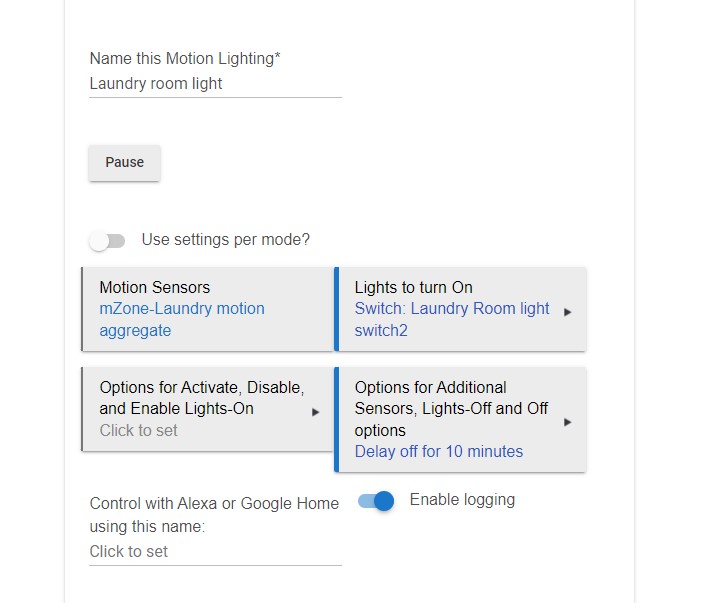The height and width of the screenshot is (603, 720).
Task: Pause this Motion Lighting app
Action: coord(124,163)
